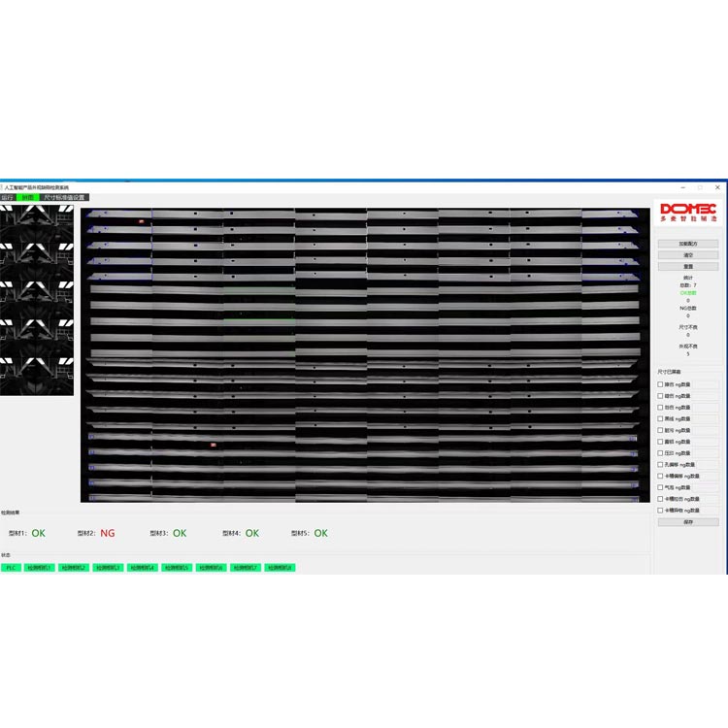Click the 保存 button
The image size is (728, 728).
687,522
